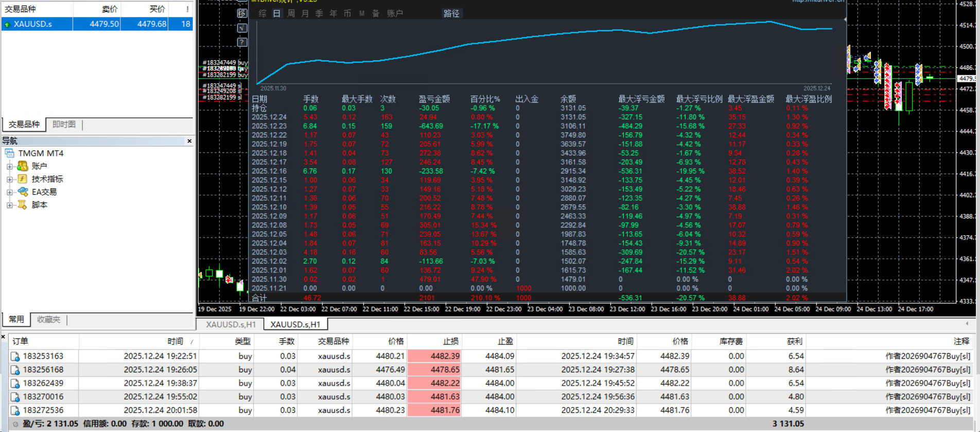Click the stop loss cell 4482.39
980x432 pixels.
434,356
